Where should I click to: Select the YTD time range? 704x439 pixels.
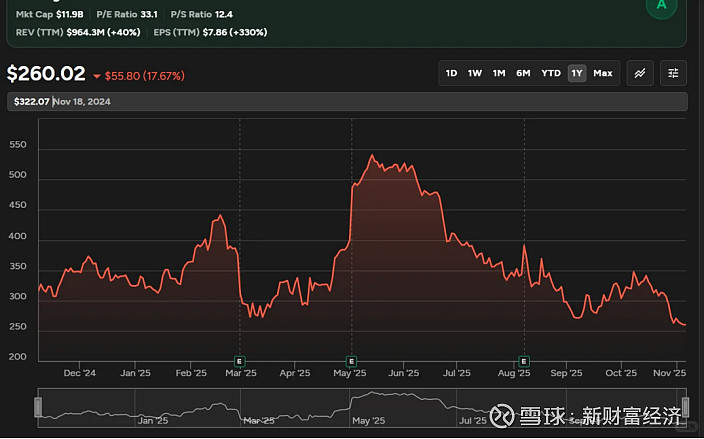tap(550, 73)
